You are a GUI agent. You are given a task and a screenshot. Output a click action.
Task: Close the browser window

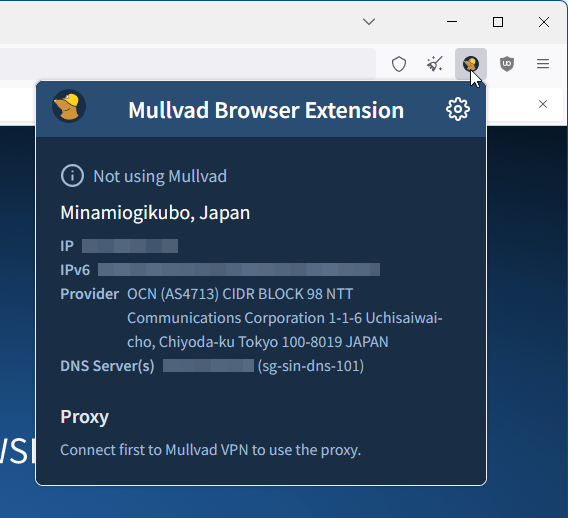(x=544, y=22)
